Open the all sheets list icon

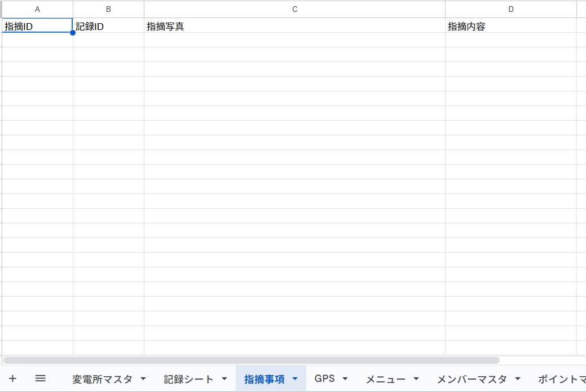point(40,378)
